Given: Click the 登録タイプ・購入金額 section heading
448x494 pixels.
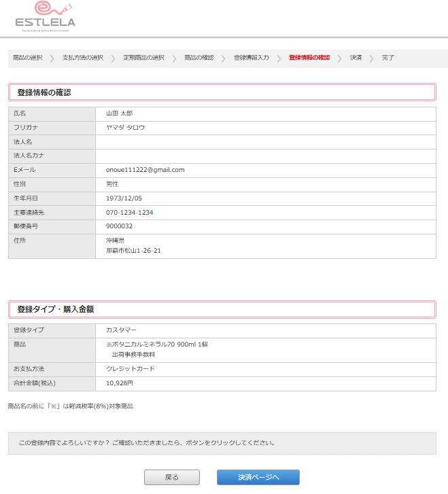Looking at the screenshot, I should [x=56, y=309].
